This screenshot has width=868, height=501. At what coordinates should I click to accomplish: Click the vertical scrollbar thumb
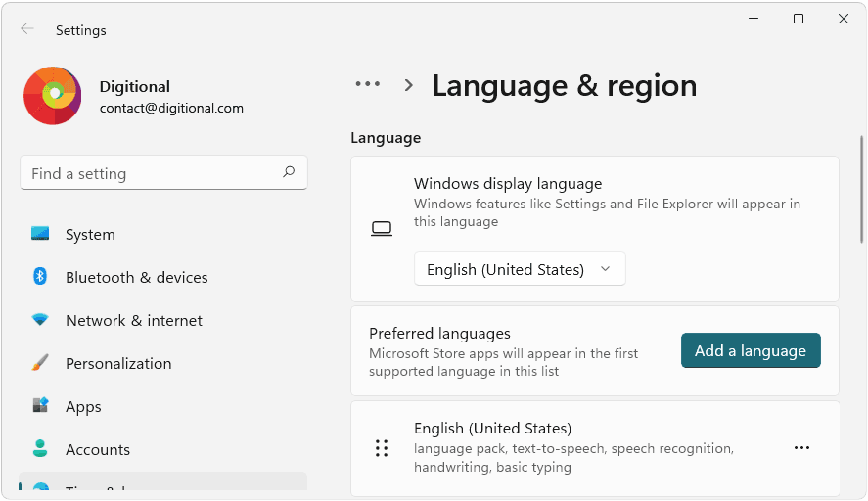coord(861,189)
